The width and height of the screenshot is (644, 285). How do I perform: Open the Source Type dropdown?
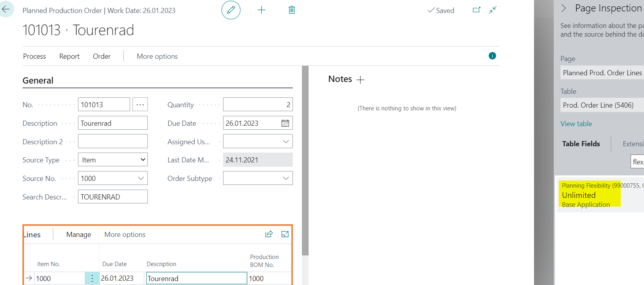point(113,160)
